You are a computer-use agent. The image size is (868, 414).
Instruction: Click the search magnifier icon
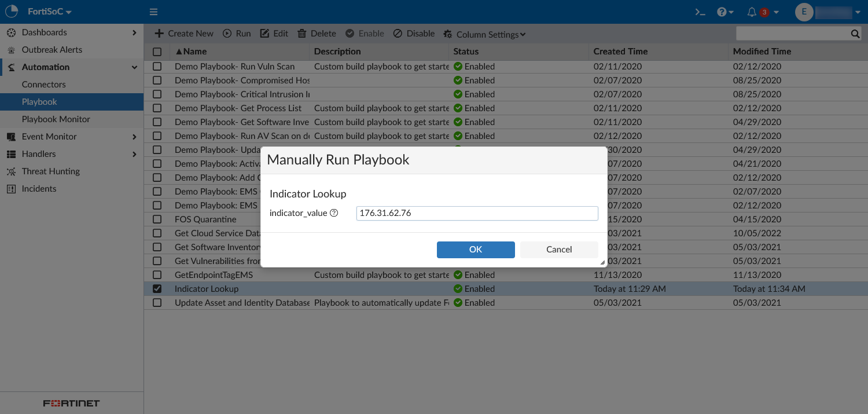[x=855, y=34]
